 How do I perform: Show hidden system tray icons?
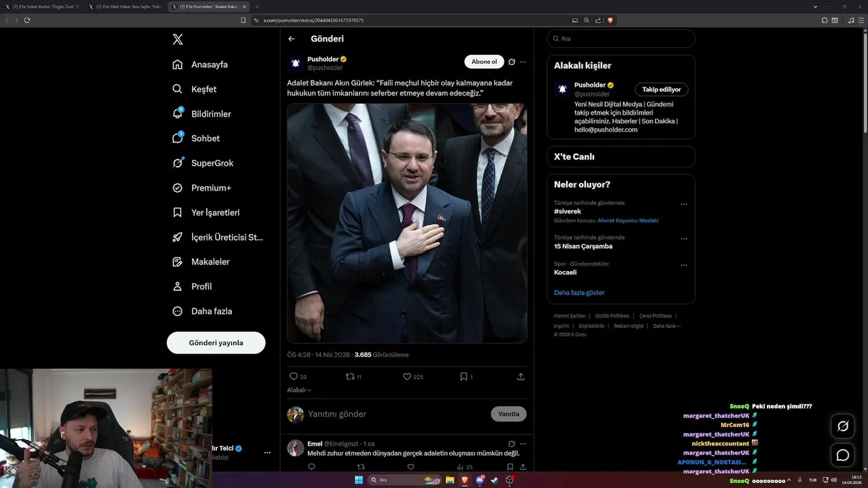click(788, 480)
